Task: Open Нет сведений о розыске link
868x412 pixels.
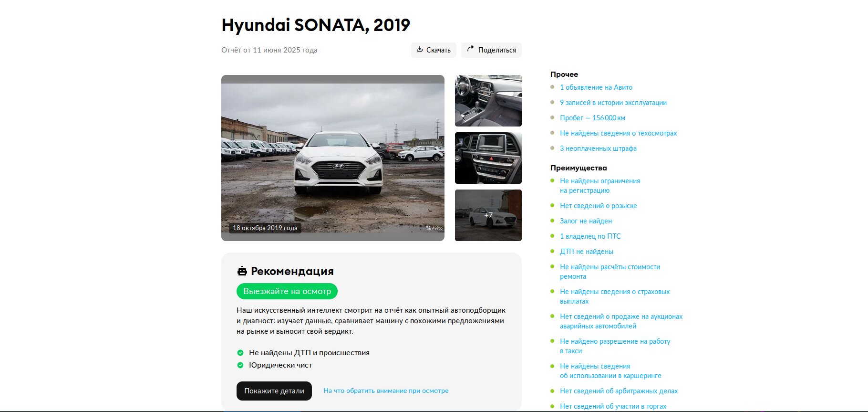Action: pos(599,206)
